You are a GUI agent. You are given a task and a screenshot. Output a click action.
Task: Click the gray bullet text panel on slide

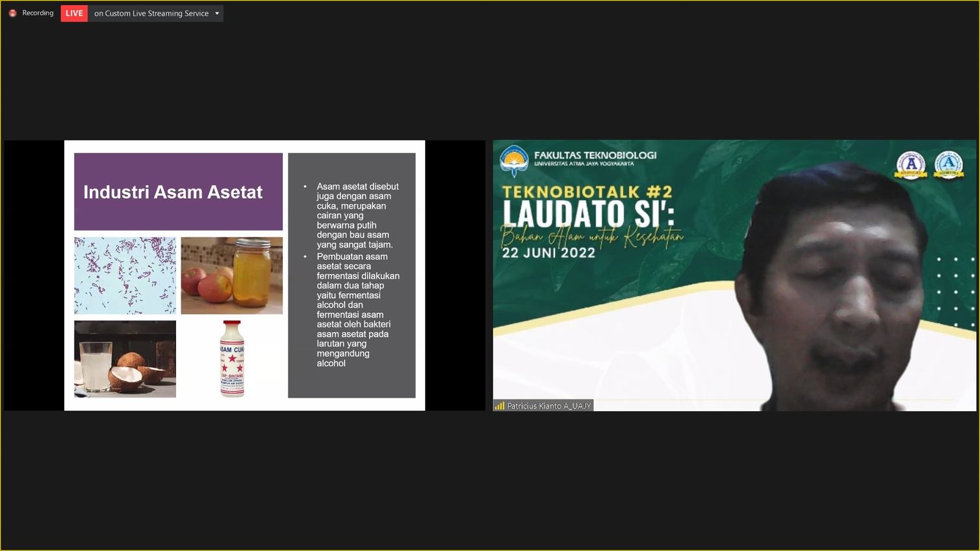352,275
